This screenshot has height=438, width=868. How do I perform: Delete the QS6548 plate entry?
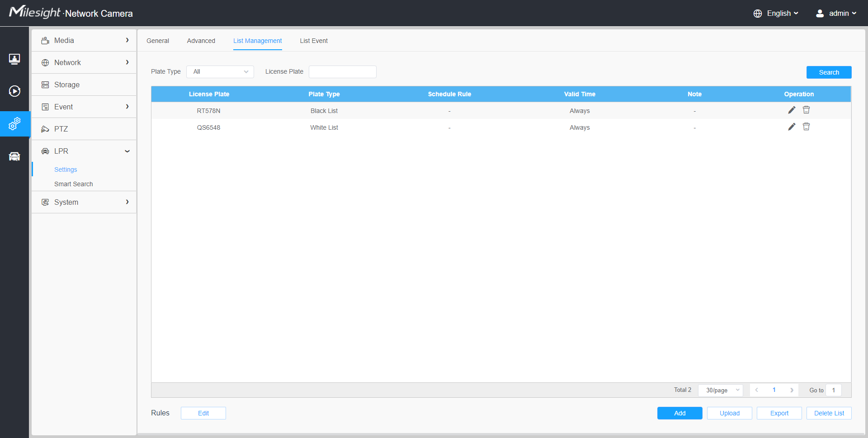[806, 127]
